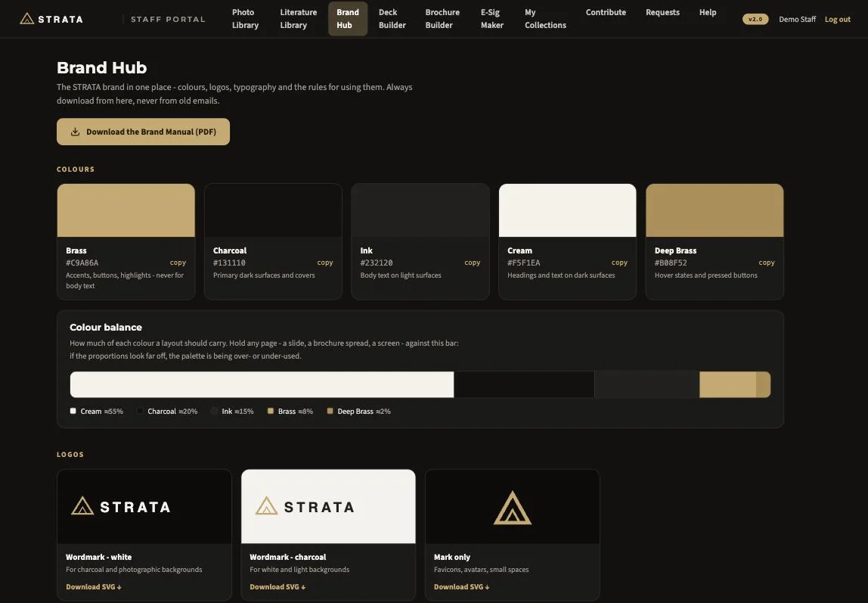Copy the Brass hex code
The image size is (868, 603).
pos(178,263)
